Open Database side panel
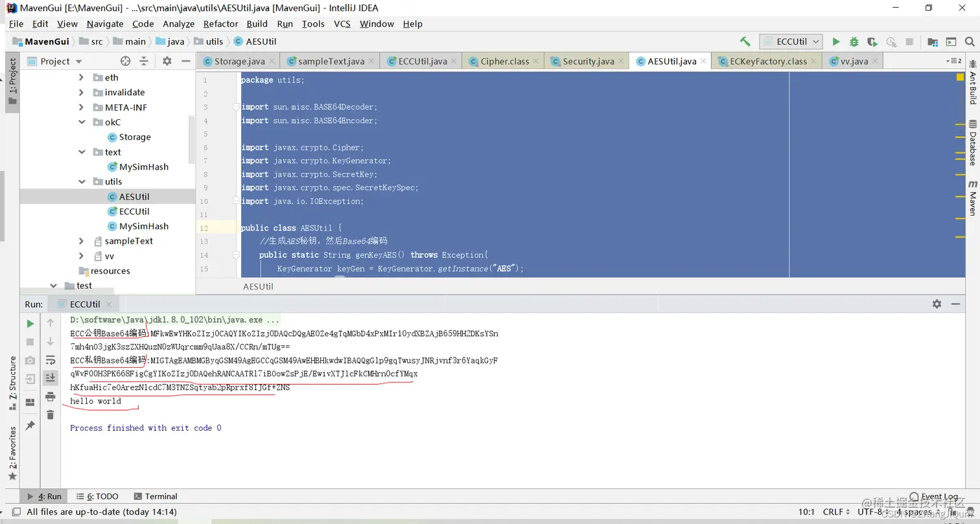This screenshot has width=980, height=524. coord(973,142)
